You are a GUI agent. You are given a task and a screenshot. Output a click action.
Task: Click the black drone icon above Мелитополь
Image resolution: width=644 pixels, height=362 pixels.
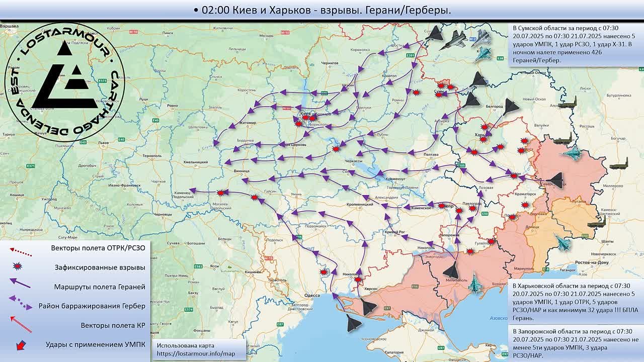click(x=451, y=270)
